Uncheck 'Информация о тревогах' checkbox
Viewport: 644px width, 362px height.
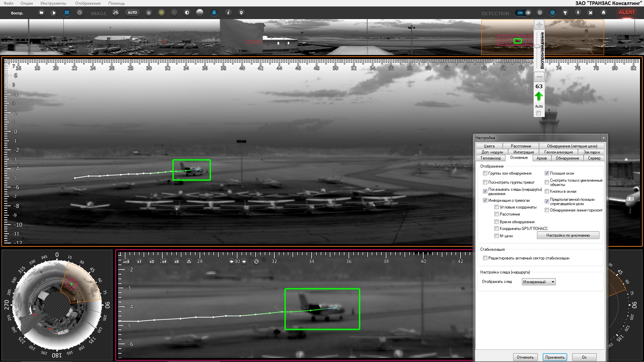coord(485,200)
